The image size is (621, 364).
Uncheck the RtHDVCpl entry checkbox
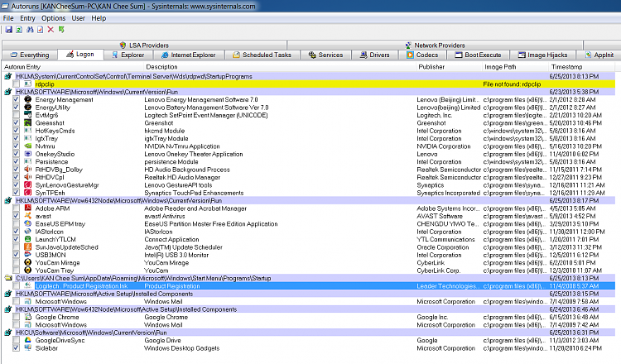coord(17,177)
